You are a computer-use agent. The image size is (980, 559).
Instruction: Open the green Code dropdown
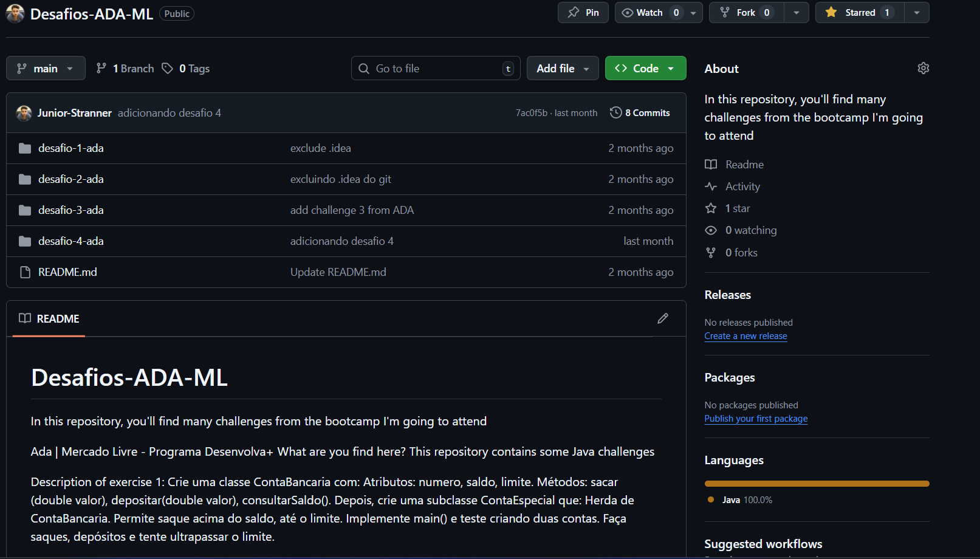coord(645,69)
